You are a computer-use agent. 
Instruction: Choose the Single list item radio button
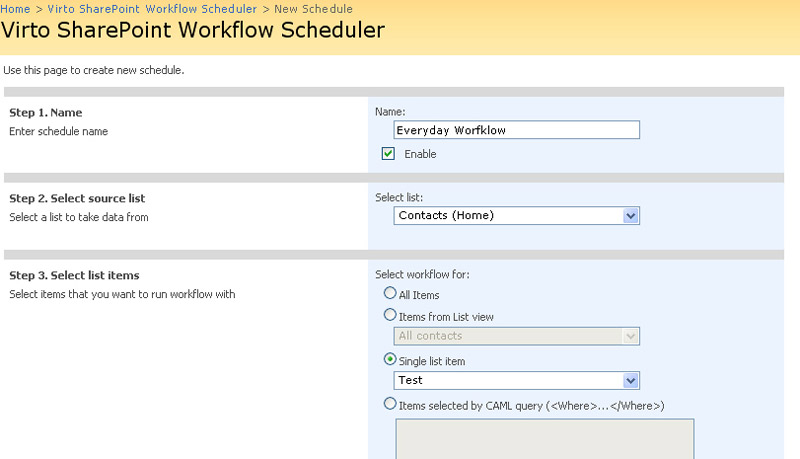[x=390, y=359]
